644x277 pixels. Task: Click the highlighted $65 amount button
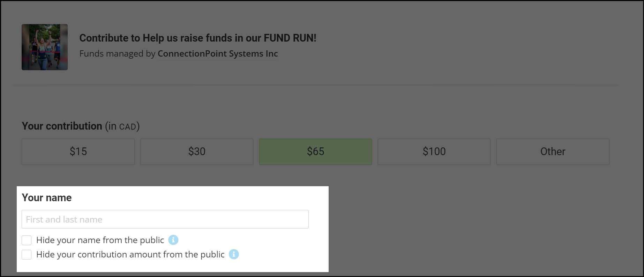[315, 152]
